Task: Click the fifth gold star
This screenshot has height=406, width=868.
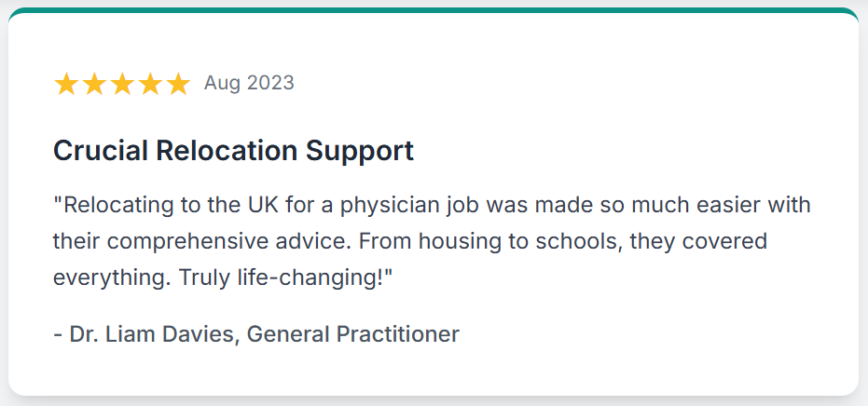Action: pyautogui.click(x=178, y=84)
